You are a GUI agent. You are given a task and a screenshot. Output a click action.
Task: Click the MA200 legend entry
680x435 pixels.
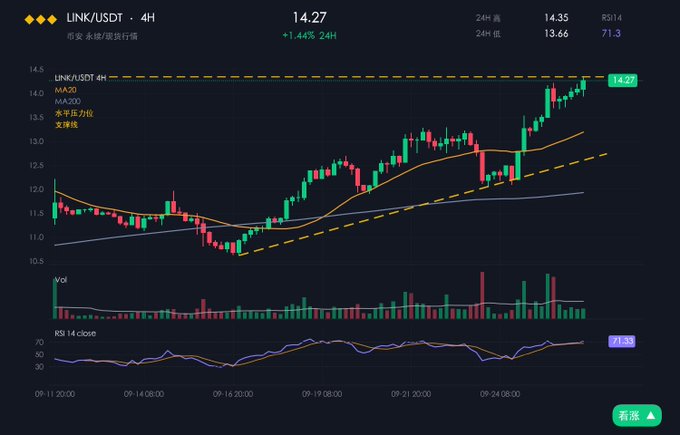[68, 101]
